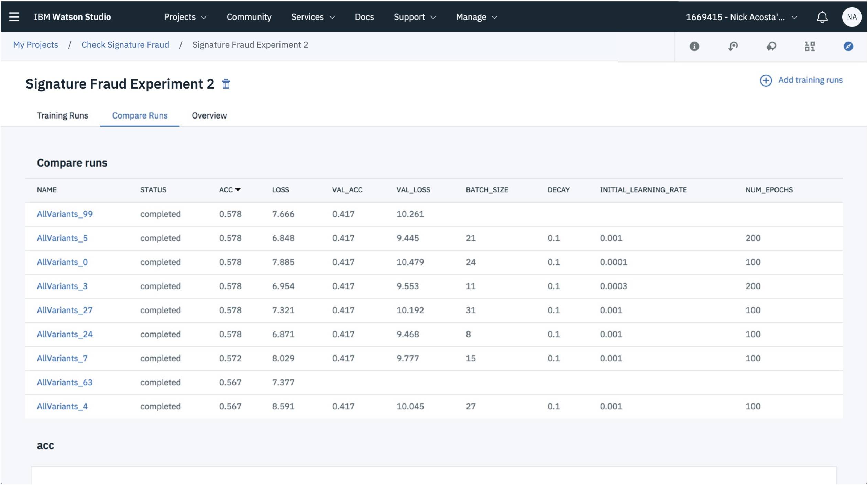Open the information panel icon
This screenshot has width=868, height=485.
[694, 46]
